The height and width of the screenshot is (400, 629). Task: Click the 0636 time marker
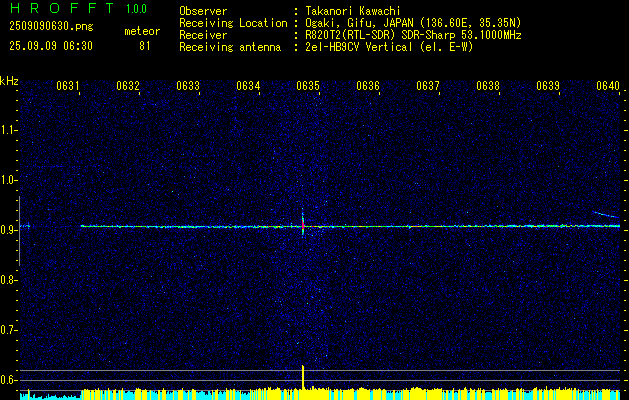click(368, 86)
